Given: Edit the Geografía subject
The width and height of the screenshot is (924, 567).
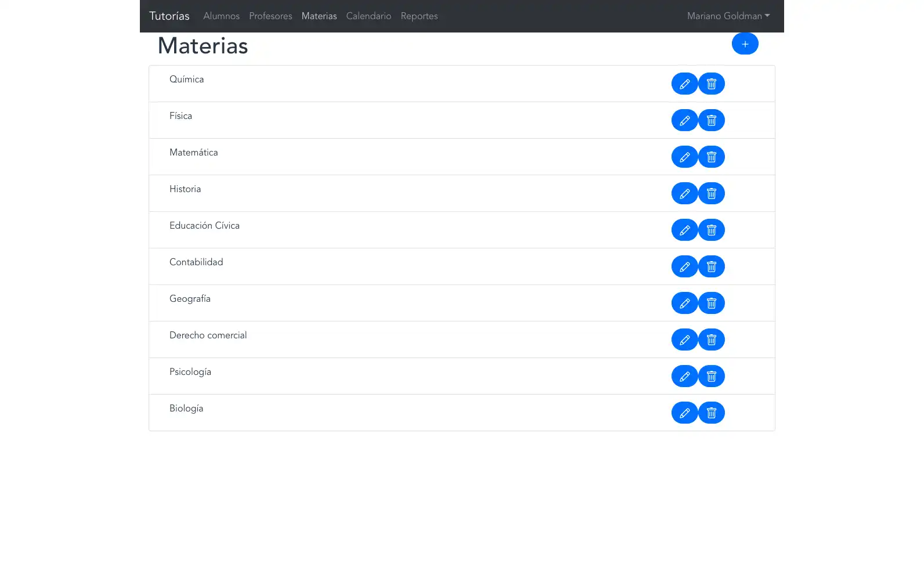Looking at the screenshot, I should click(684, 304).
